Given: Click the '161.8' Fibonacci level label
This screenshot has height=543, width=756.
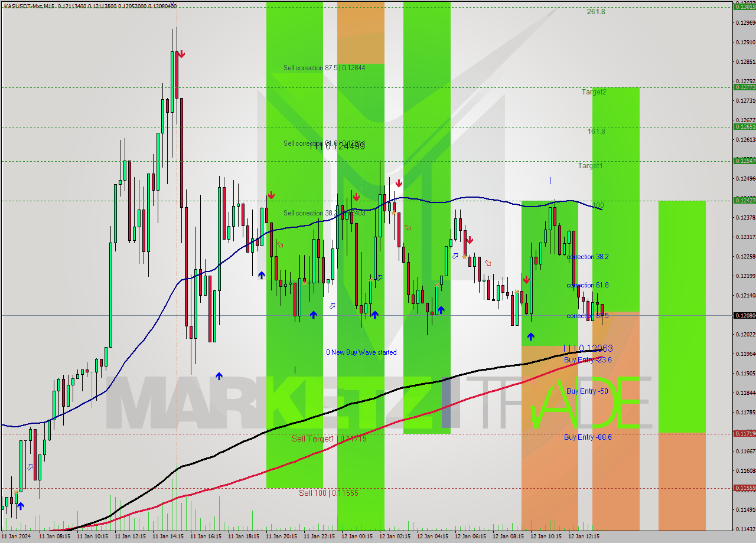Looking at the screenshot, I should (x=596, y=132).
